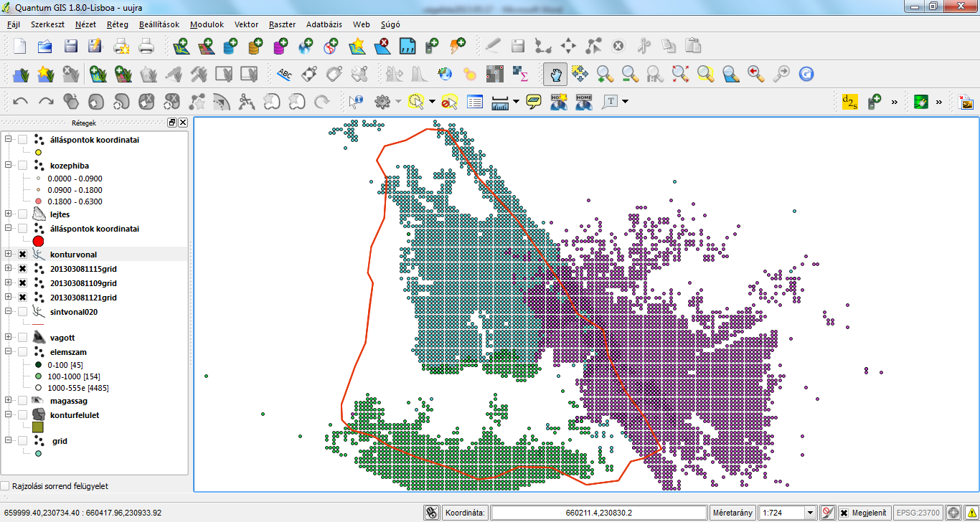
Task: Open the Vektor menu
Action: 247,24
